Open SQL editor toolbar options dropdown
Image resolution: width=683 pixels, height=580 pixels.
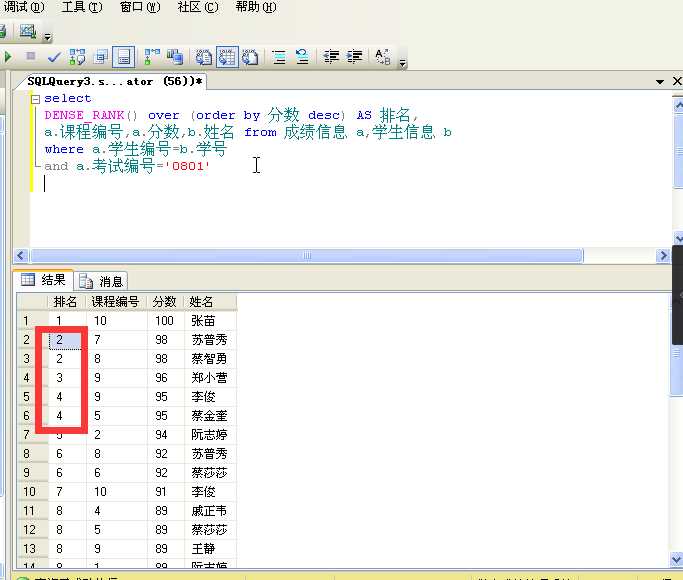pos(402,63)
